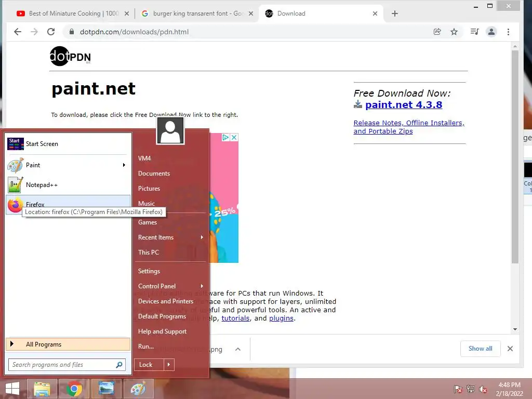Go forward in Chrome
Viewport: 532px width, 399px height.
[x=34, y=32]
